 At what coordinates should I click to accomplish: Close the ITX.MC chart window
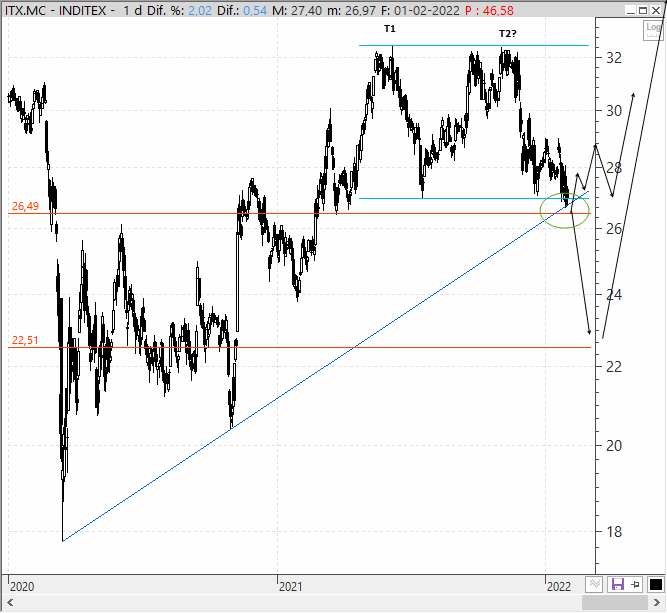point(656,10)
